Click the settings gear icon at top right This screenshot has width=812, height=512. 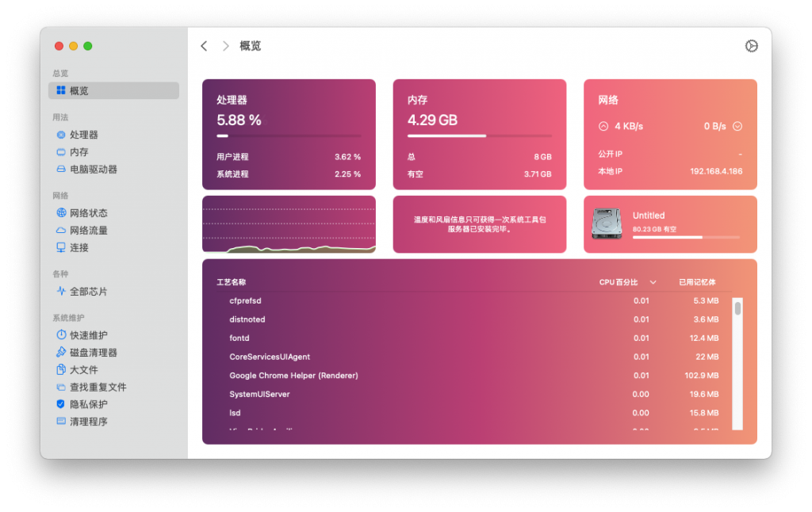(752, 46)
